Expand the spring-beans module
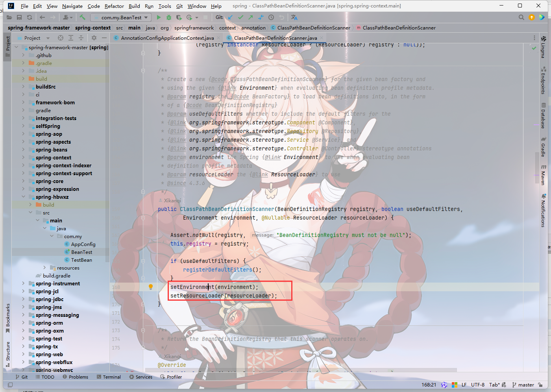 [x=23, y=150]
